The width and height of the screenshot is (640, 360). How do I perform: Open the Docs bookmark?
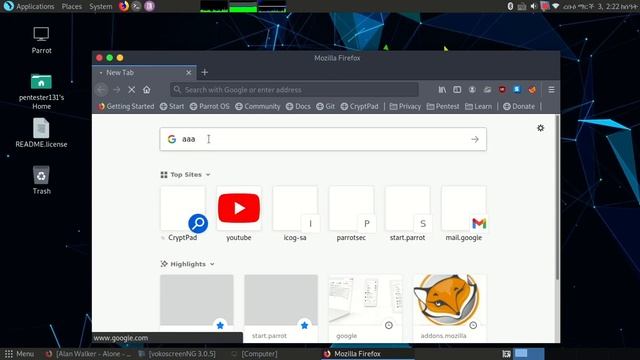tap(298, 107)
